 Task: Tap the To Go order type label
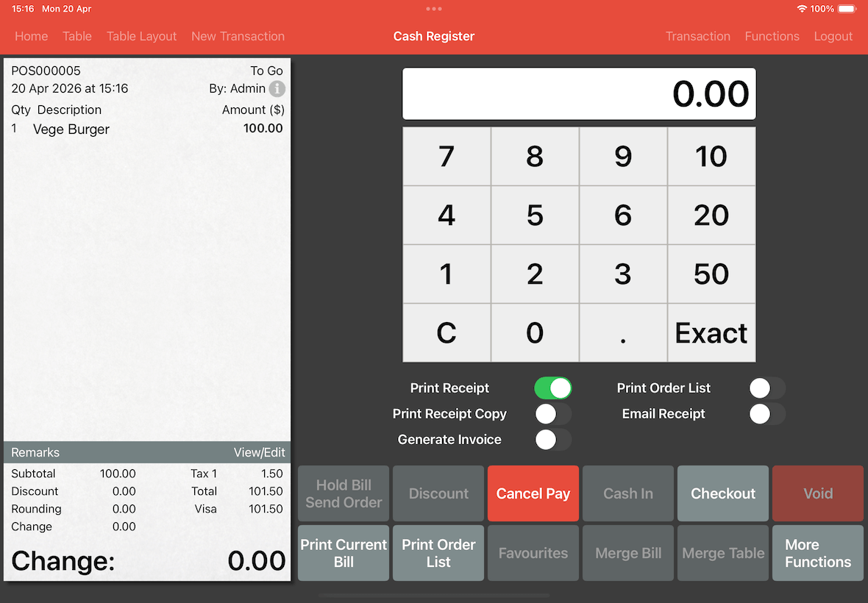click(266, 71)
